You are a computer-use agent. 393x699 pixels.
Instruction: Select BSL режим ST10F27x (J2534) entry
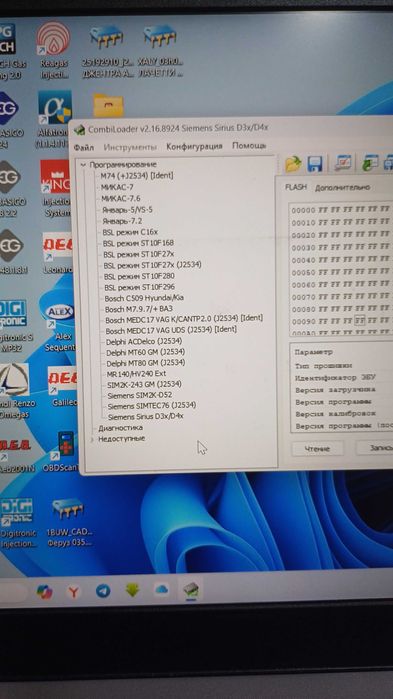pos(152,265)
